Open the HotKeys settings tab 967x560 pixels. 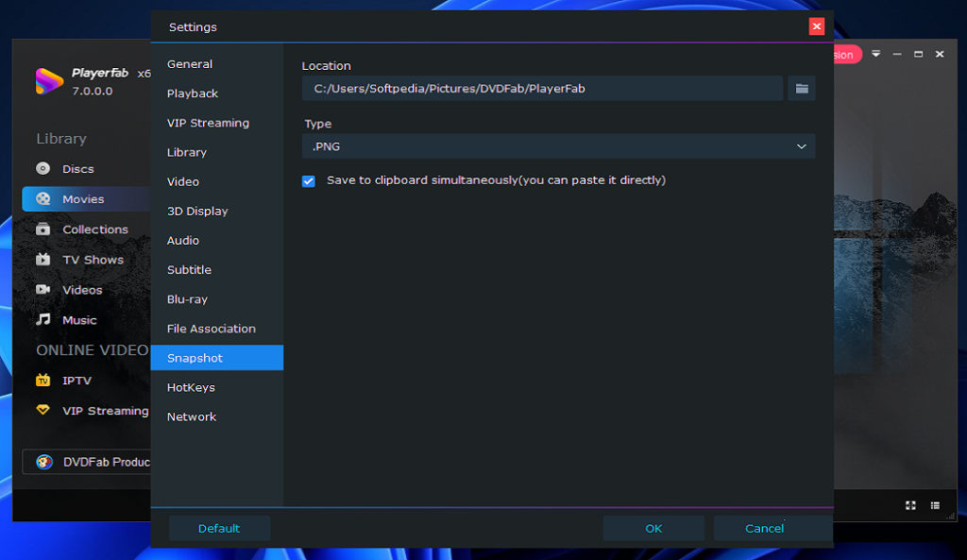point(191,387)
